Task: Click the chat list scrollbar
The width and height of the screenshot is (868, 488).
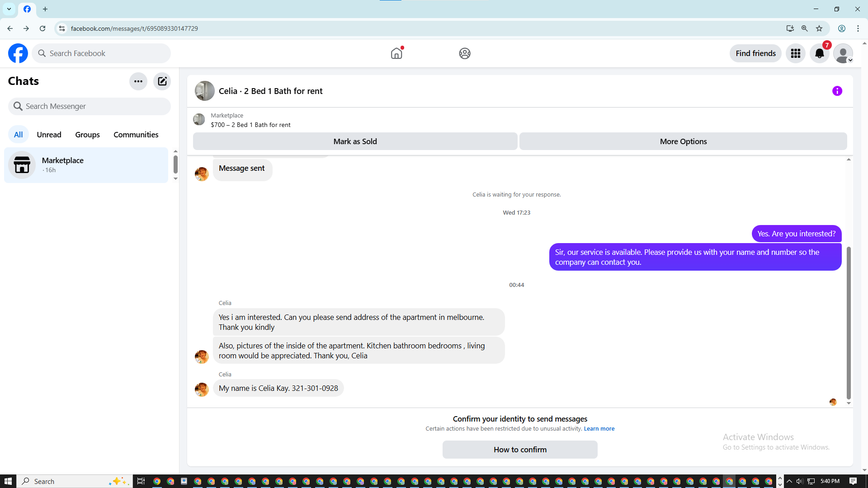Action: point(175,164)
